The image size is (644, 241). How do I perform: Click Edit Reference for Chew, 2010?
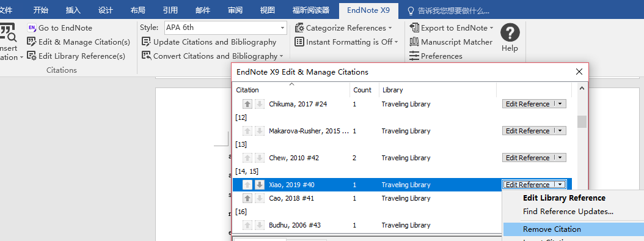pyautogui.click(x=527, y=158)
